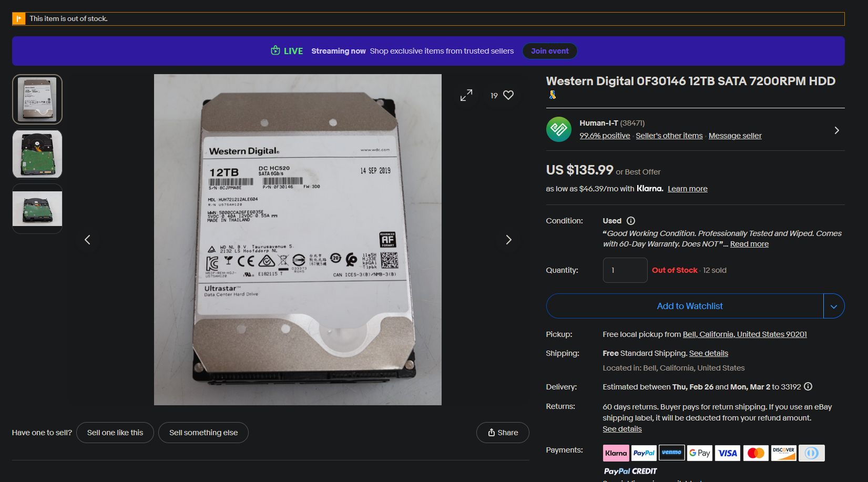Select the third thumbnail of drive angled view
868x482 pixels.
[37, 209]
